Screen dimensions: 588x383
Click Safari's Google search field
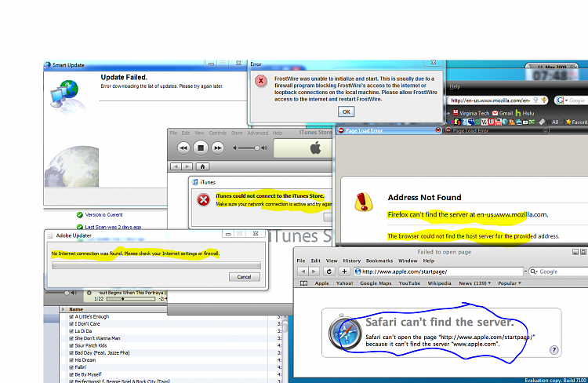[x=559, y=272]
